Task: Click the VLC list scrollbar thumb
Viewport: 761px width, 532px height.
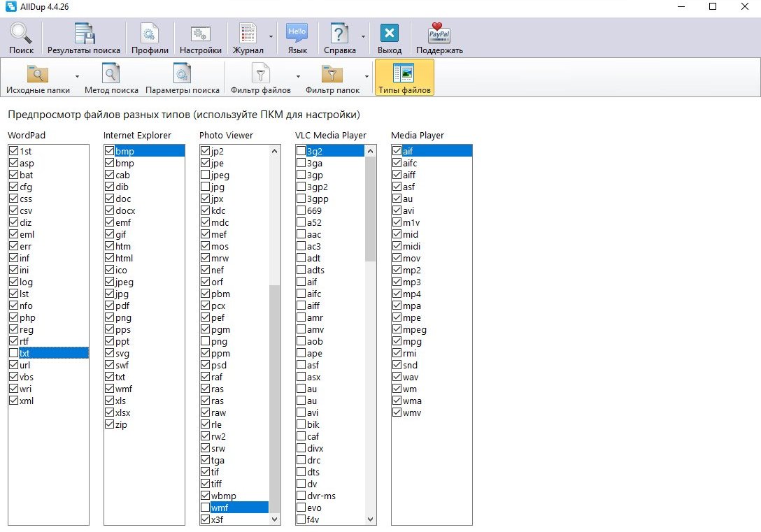Action: coord(370,209)
